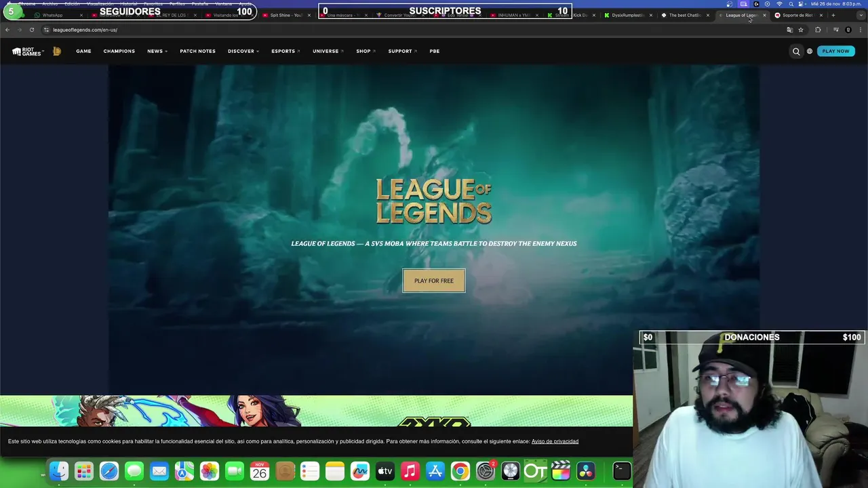The width and height of the screenshot is (868, 488).
Task: Open Maps from the dock
Action: (x=184, y=470)
